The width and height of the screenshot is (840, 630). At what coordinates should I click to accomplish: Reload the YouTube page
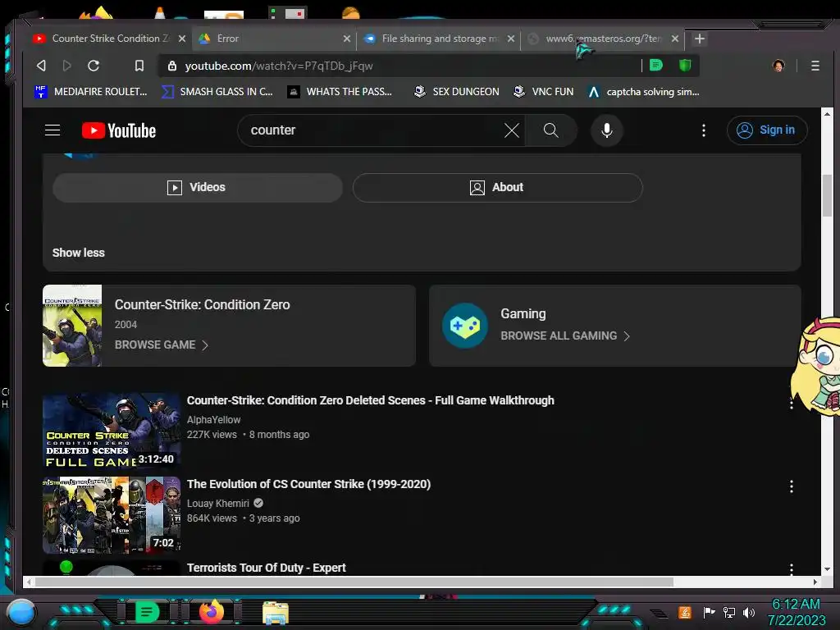point(94,66)
